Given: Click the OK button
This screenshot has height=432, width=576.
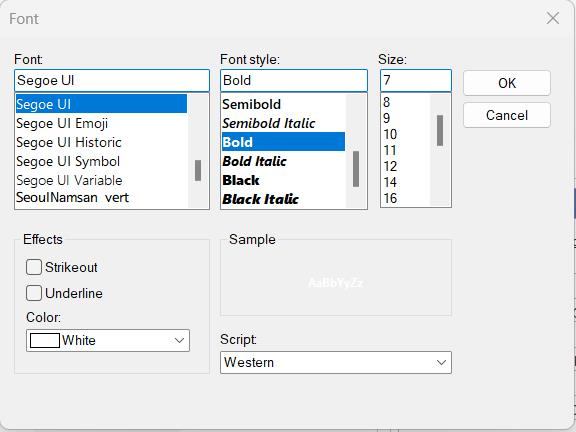Looking at the screenshot, I should [507, 83].
